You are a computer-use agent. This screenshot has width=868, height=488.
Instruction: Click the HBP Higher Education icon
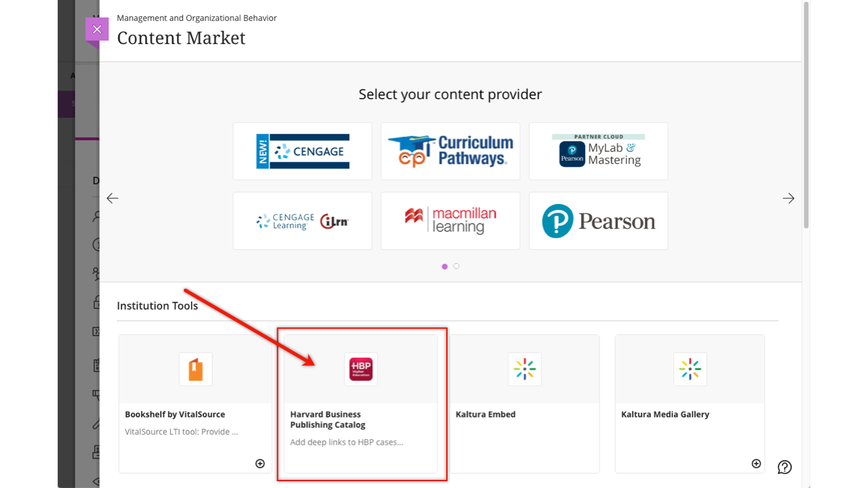coord(361,369)
